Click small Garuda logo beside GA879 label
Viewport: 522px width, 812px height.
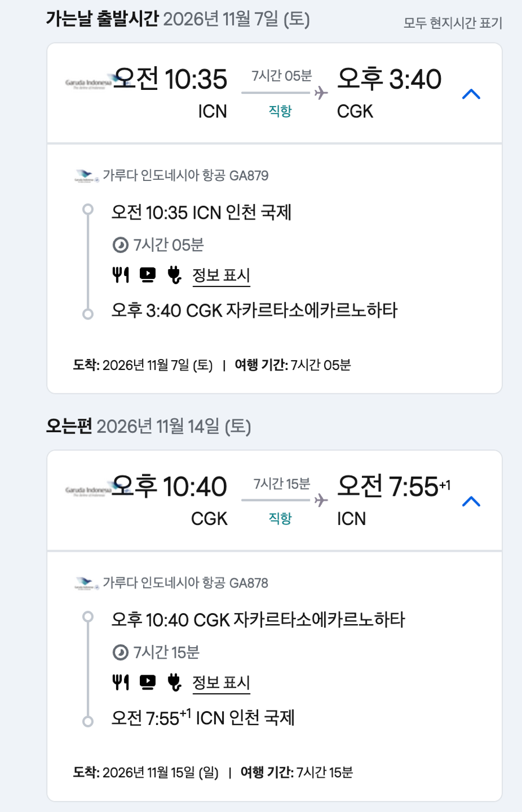click(86, 176)
